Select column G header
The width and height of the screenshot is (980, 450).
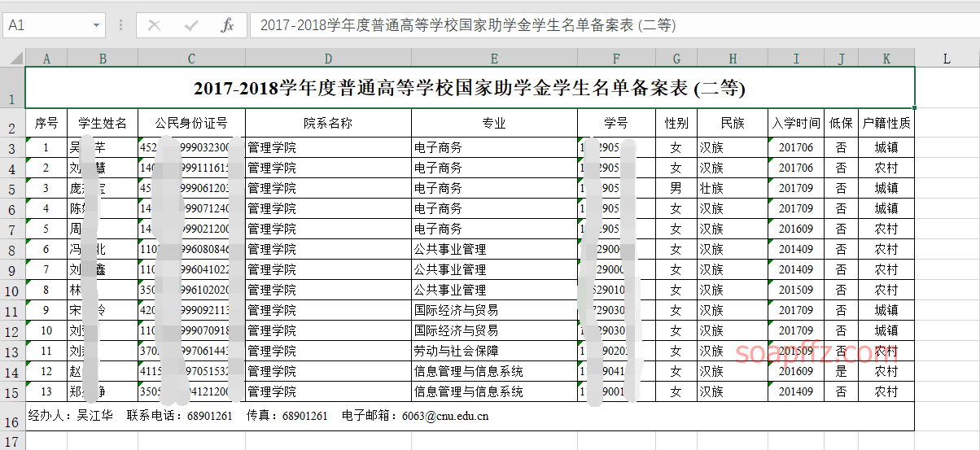click(676, 58)
